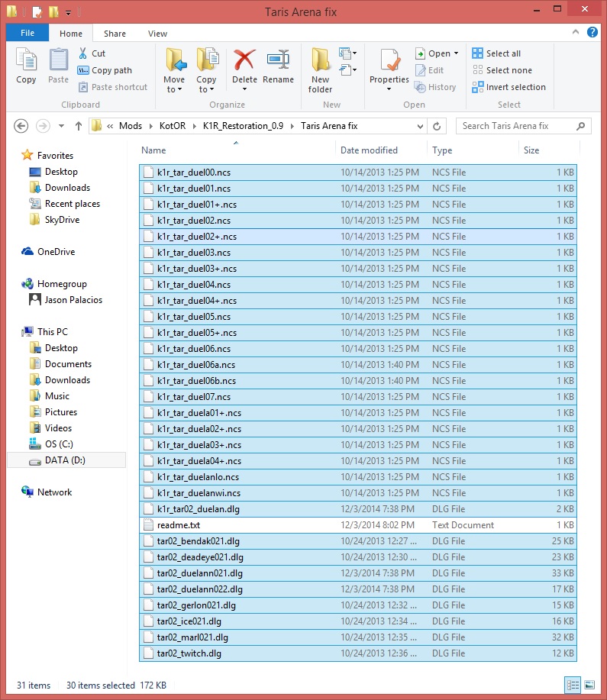
Task: Select the tar02_bendak021.dlg file
Action: (x=358, y=541)
